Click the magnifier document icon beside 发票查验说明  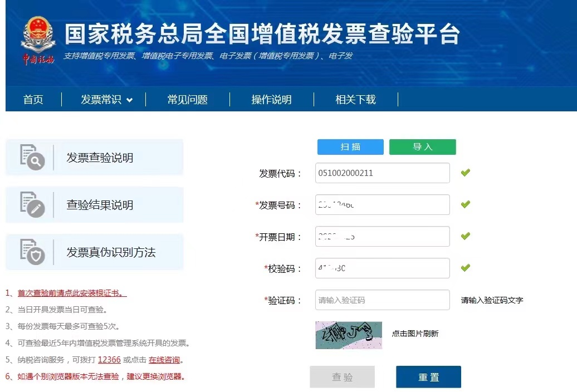(x=32, y=157)
